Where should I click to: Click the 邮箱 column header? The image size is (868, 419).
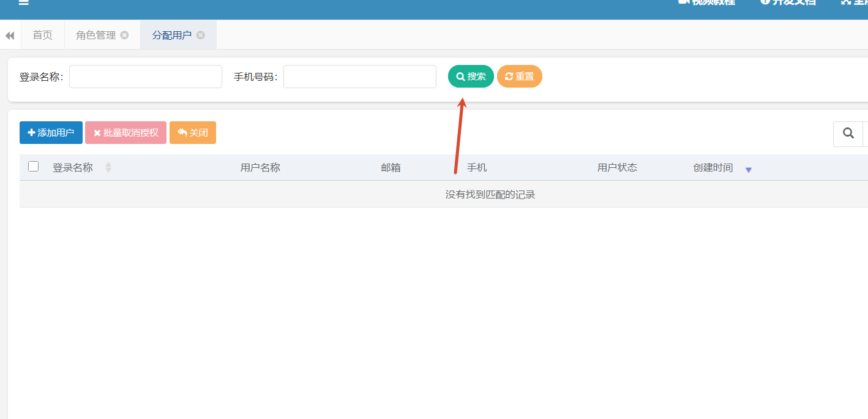click(x=391, y=167)
